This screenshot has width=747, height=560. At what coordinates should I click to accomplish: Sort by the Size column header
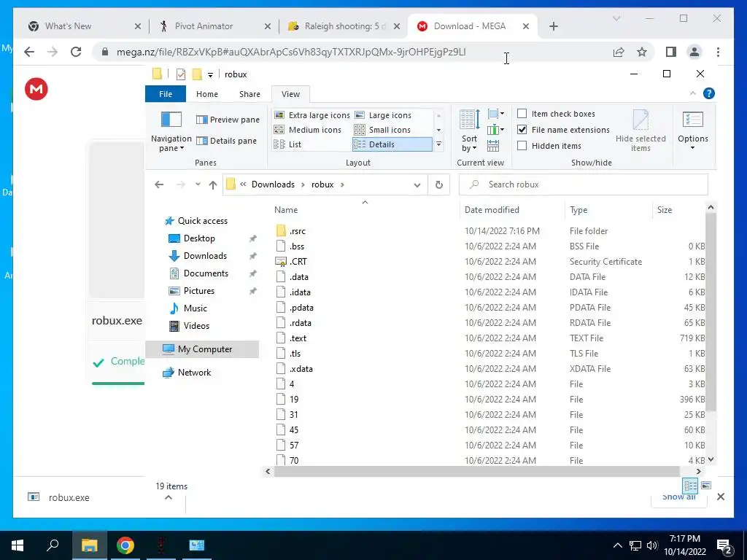click(678, 209)
